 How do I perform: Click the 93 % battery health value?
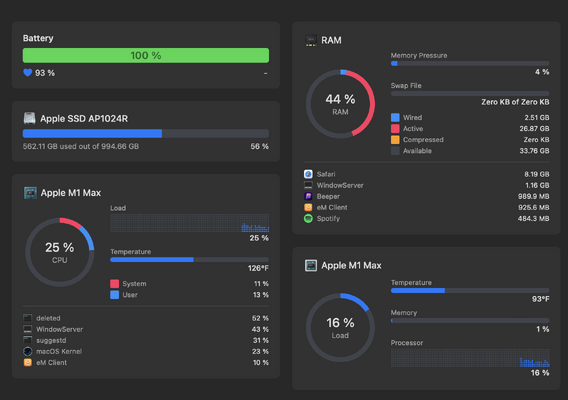pyautogui.click(x=45, y=73)
